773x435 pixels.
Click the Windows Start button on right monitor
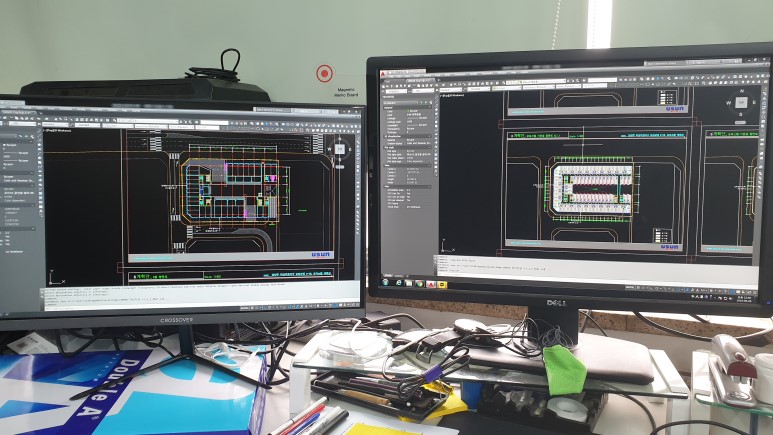pyautogui.click(x=384, y=283)
